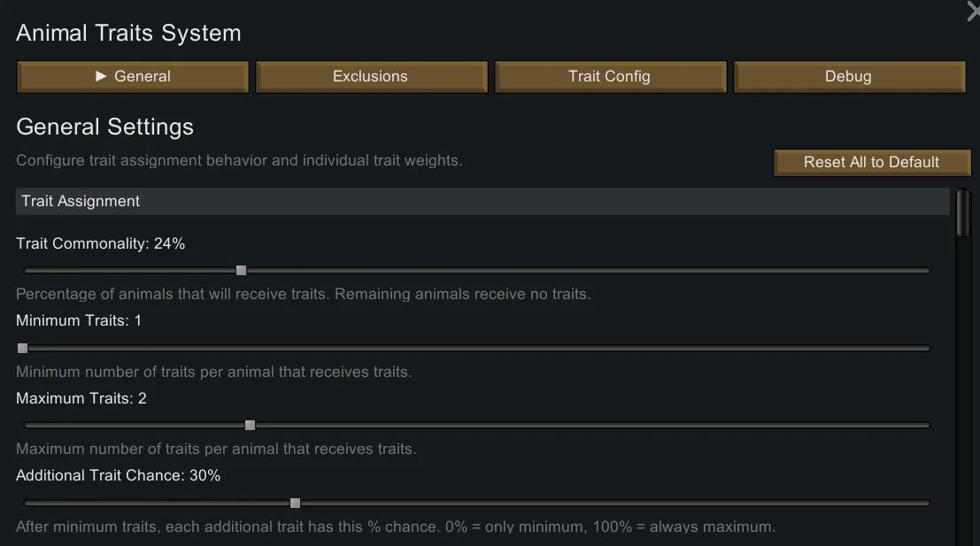Switch to the Exclusions tab
This screenshot has width=980, height=546.
pyautogui.click(x=371, y=77)
